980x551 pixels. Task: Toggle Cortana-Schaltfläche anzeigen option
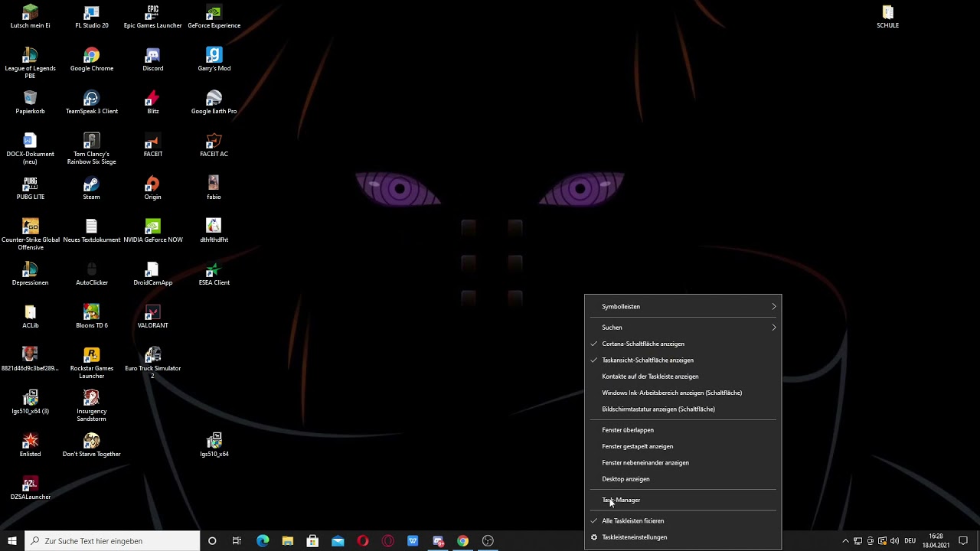[683, 344]
